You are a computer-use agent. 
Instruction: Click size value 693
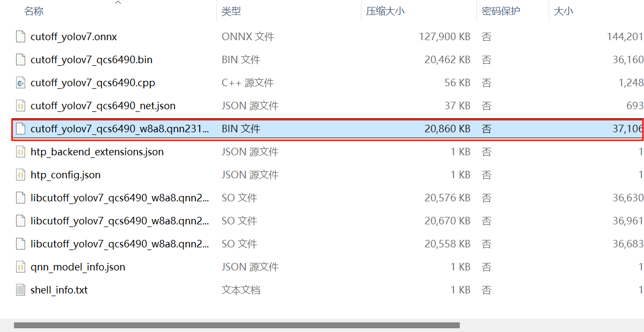pyautogui.click(x=634, y=106)
